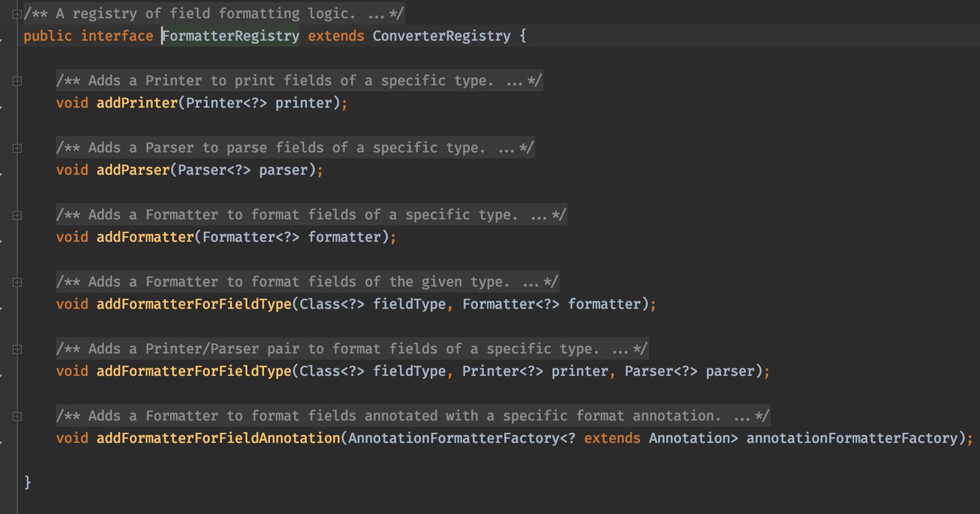980x514 pixels.
Task: Click the closing brace of the interface
Action: (x=28, y=483)
